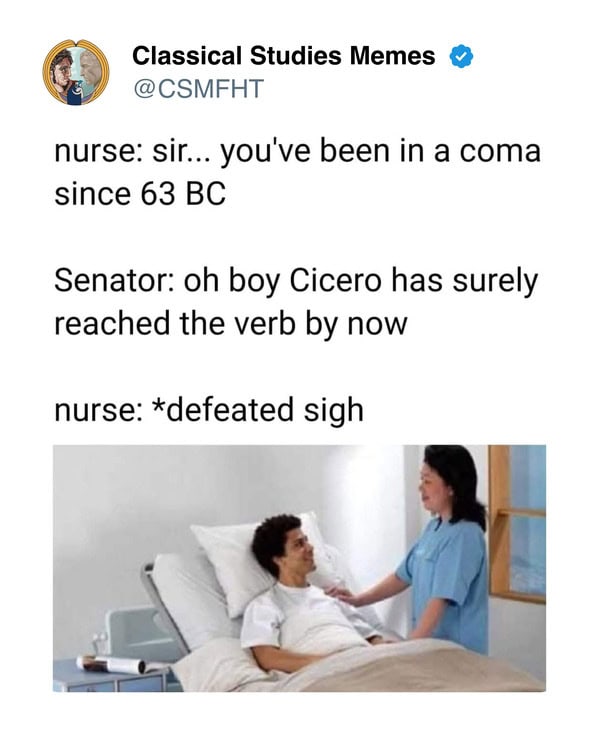Click the blue bedside table
The image size is (599, 730).
pos(114,675)
